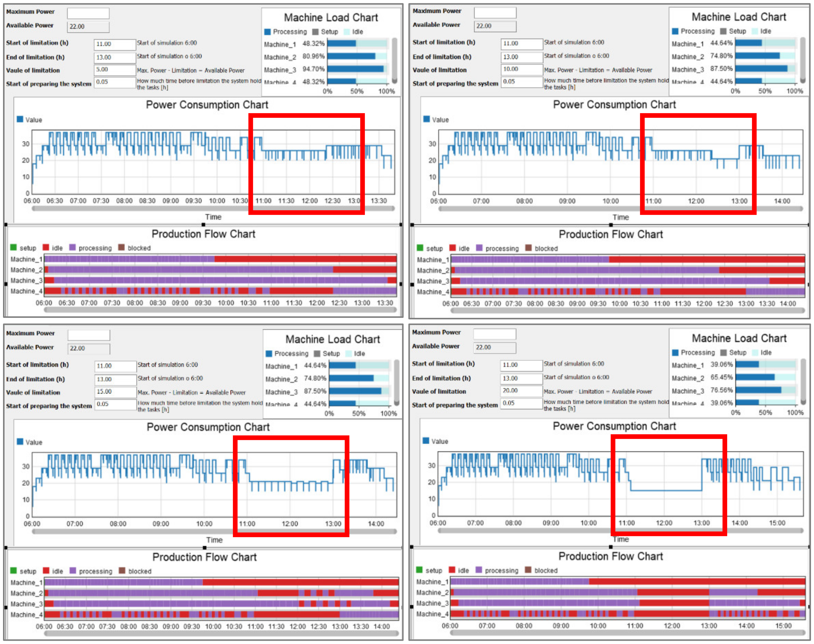The height and width of the screenshot is (644, 814).
Task: Toggle blue Processing legend swatch in top-right Machine Load Chart
Action: 675,31
